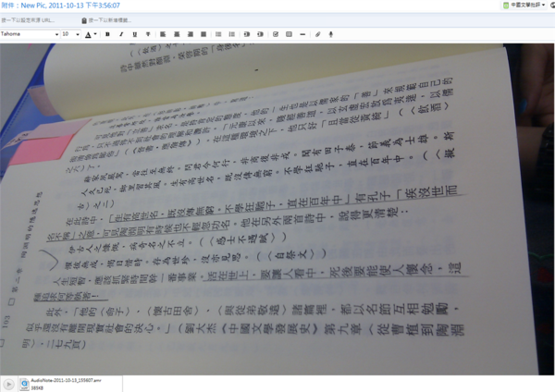Insert a bulleted list
Viewport: 555px width, 392px height.
(x=218, y=34)
